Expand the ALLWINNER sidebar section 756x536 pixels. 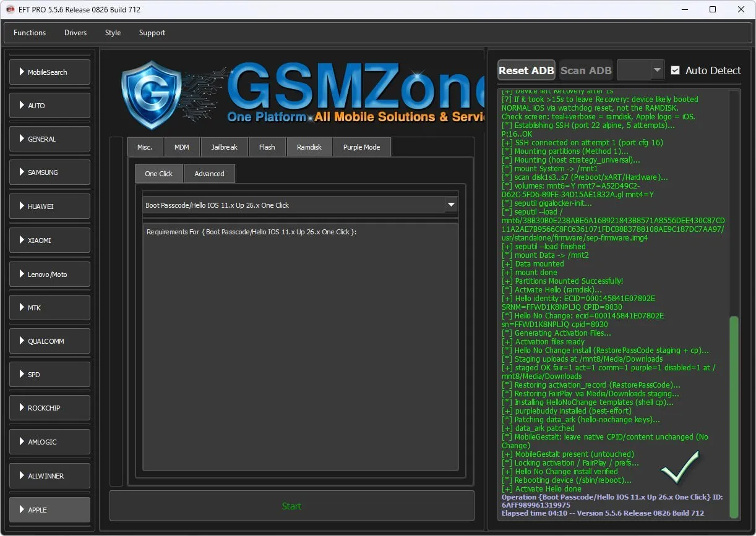[49, 476]
